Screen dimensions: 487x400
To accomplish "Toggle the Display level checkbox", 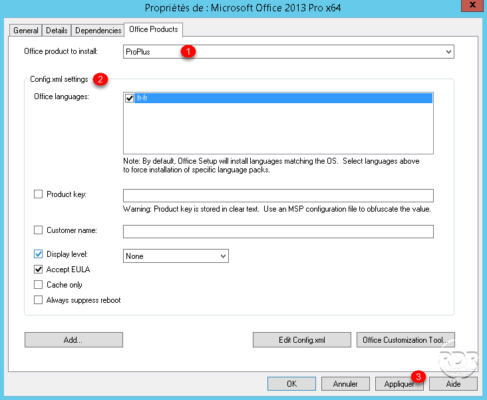I will (38, 254).
